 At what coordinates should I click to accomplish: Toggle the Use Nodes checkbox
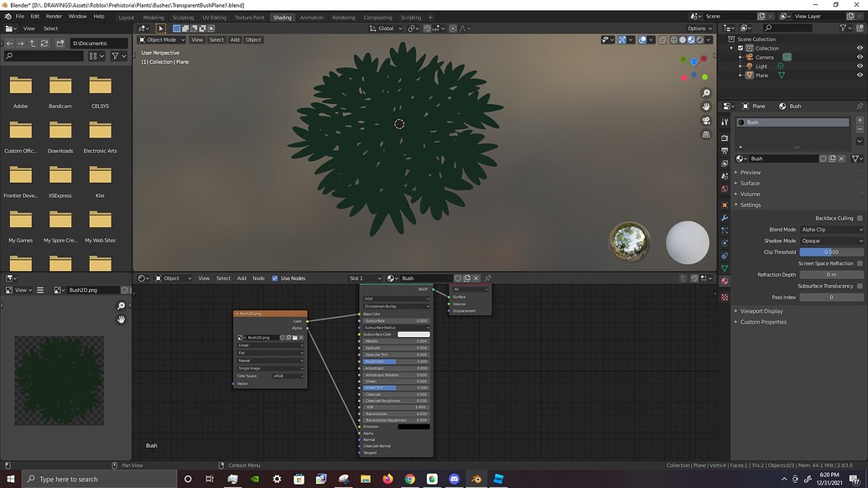click(274, 278)
